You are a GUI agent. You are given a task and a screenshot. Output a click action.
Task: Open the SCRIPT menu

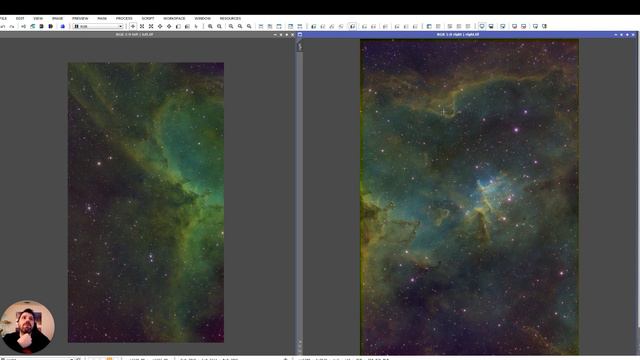coord(148,18)
